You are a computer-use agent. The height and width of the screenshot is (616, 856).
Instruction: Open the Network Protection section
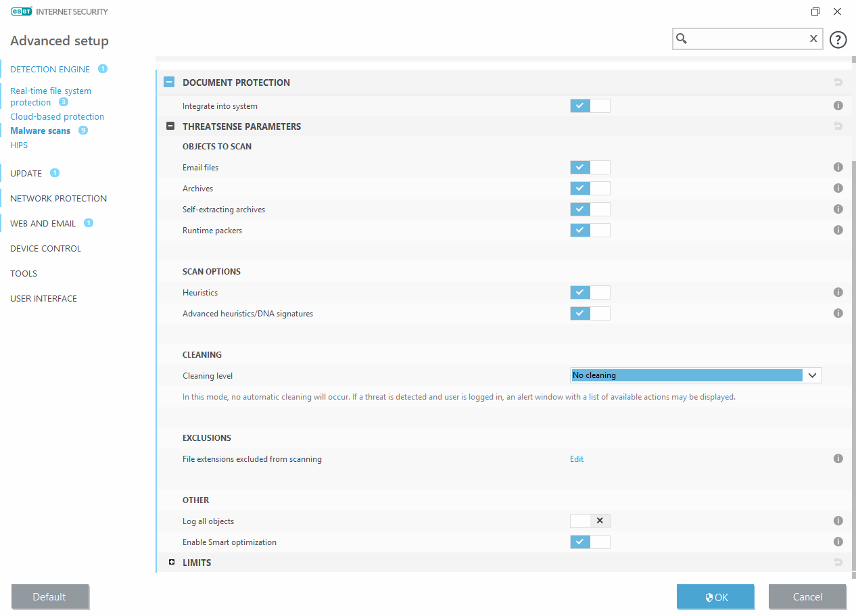58,198
